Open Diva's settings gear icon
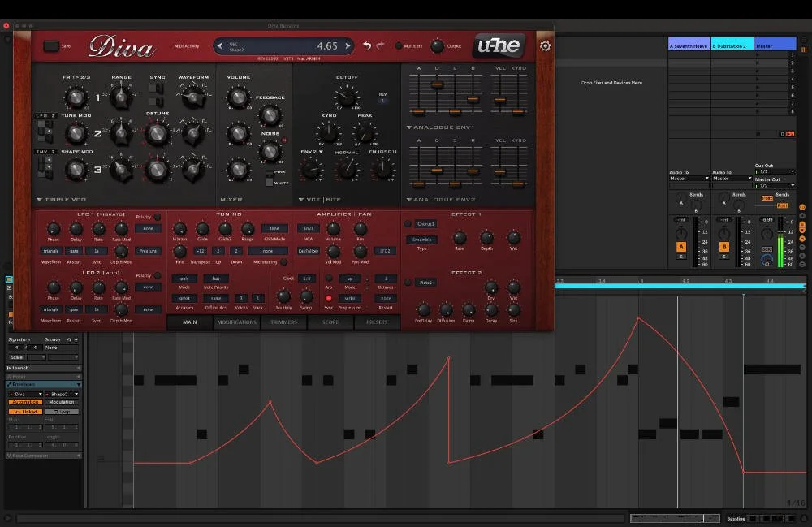This screenshot has width=812, height=527. click(x=545, y=45)
